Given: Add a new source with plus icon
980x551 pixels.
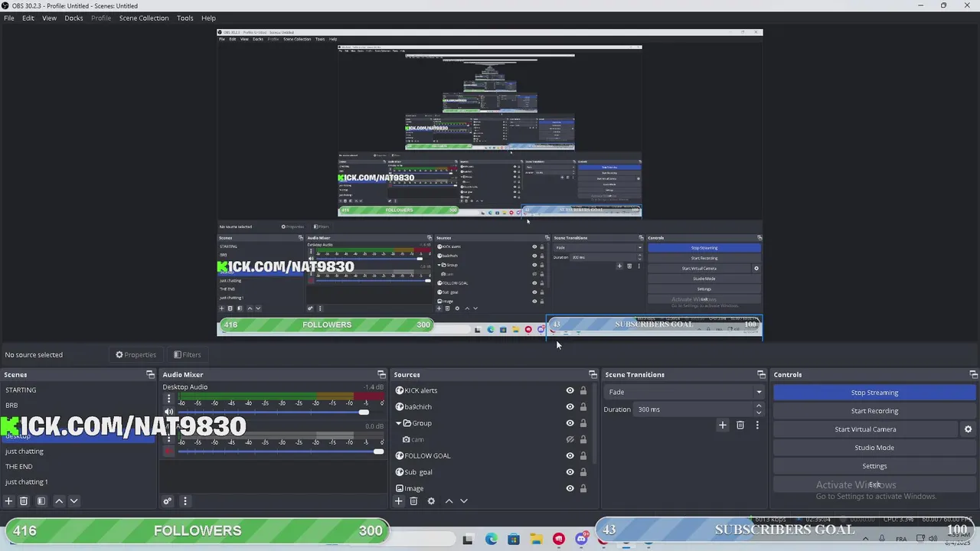Looking at the screenshot, I should [x=398, y=501].
